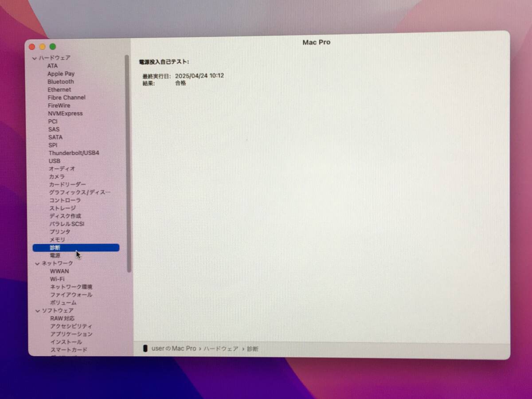Select ファイアウォール in the sidebar
Image resolution: width=532 pixels, height=399 pixels.
pyautogui.click(x=71, y=295)
